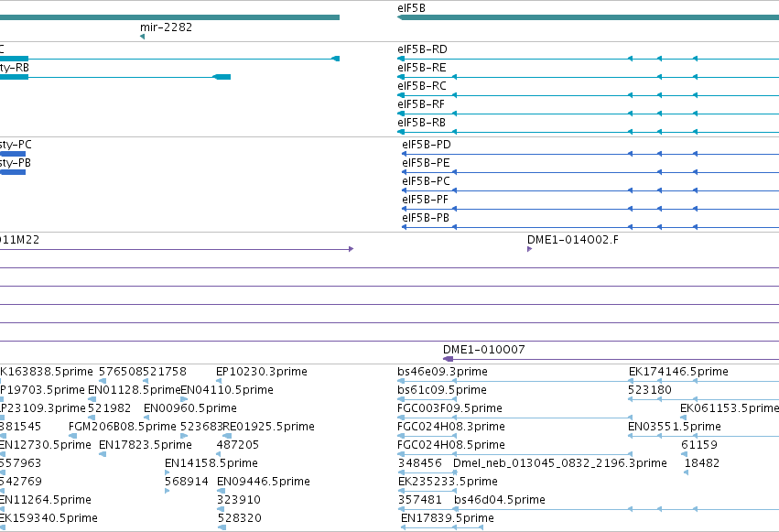The image size is (779, 532).
Task: Click the DME1-010007 feature label
Action: point(484,350)
